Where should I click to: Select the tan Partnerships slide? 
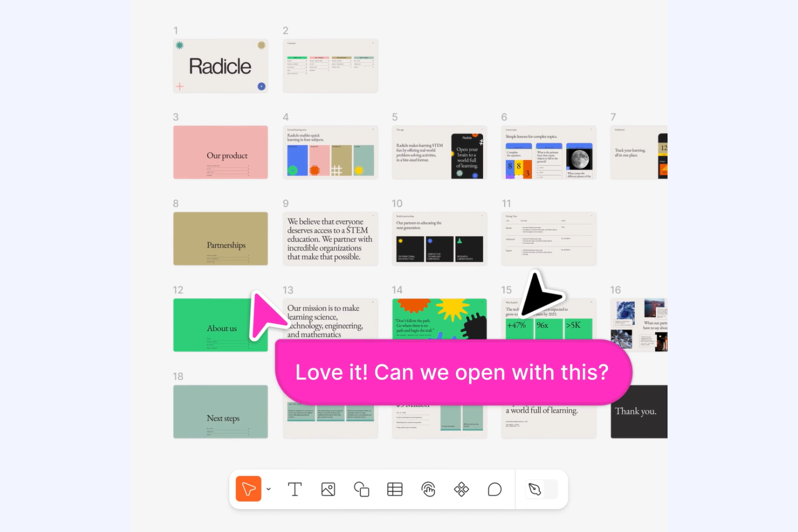221,238
